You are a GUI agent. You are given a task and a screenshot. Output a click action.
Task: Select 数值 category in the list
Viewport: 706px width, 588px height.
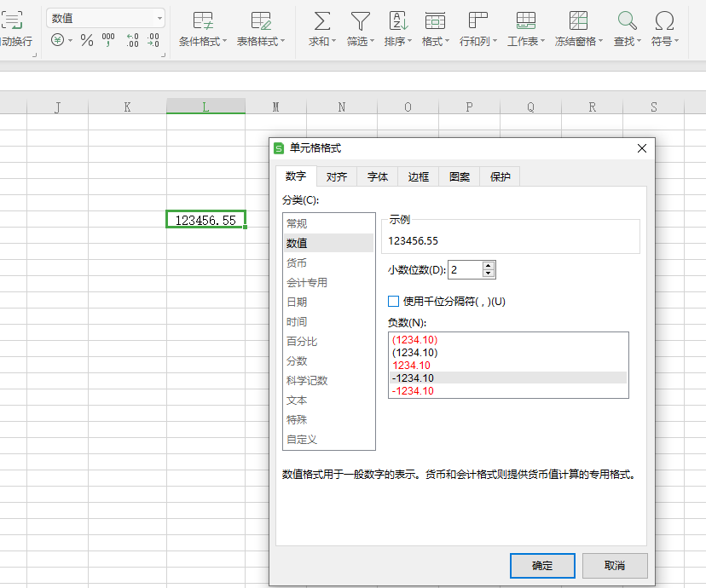point(328,243)
